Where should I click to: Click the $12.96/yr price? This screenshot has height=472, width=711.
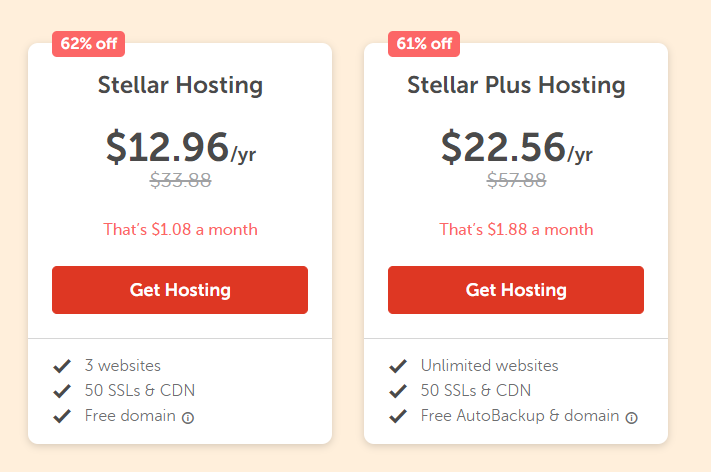tap(181, 147)
